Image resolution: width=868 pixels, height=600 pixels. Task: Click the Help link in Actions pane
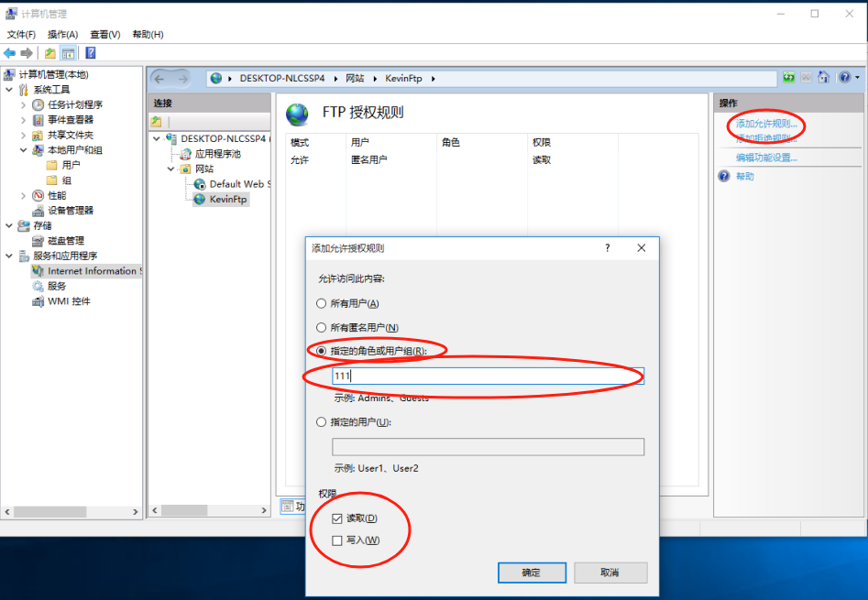(744, 177)
